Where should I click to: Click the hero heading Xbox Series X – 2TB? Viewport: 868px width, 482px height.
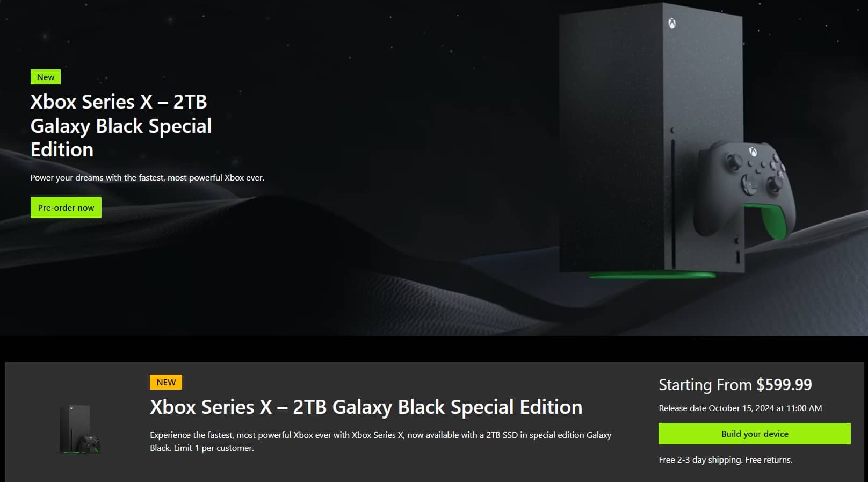pos(119,102)
